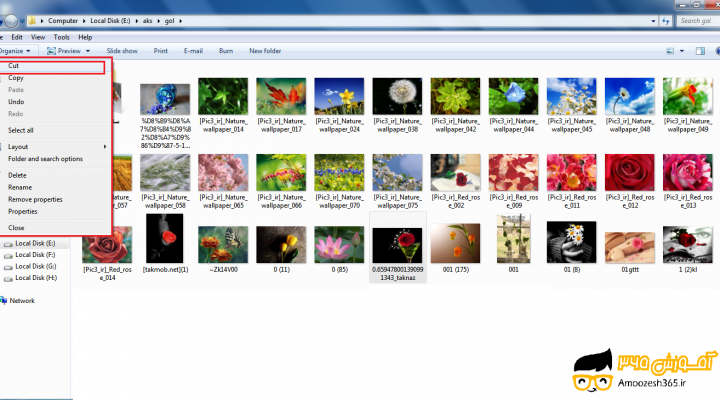The height and width of the screenshot is (400, 720).
Task: Select Local Disk (F:) in the navigation pane
Action: pyautogui.click(x=35, y=255)
